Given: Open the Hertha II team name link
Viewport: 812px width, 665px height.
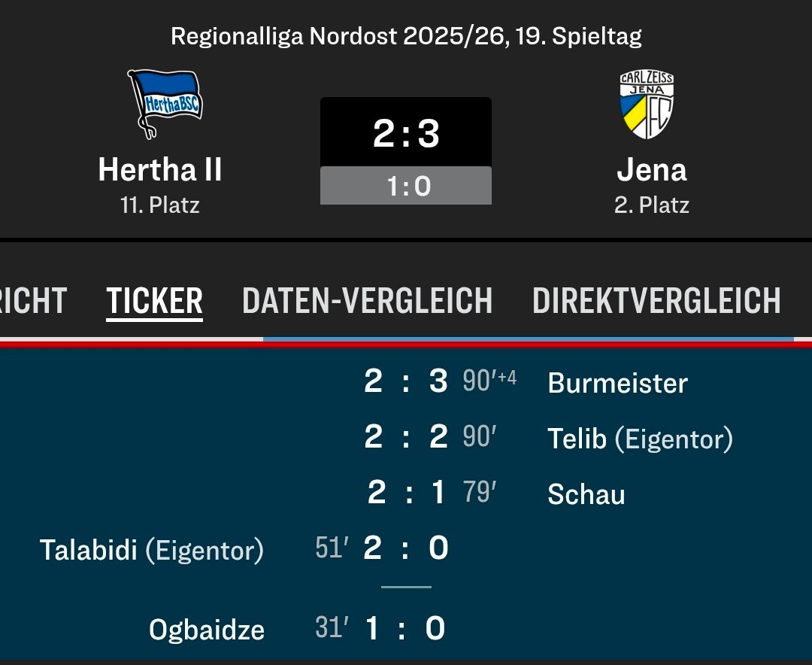Looking at the screenshot, I should coord(160,170).
